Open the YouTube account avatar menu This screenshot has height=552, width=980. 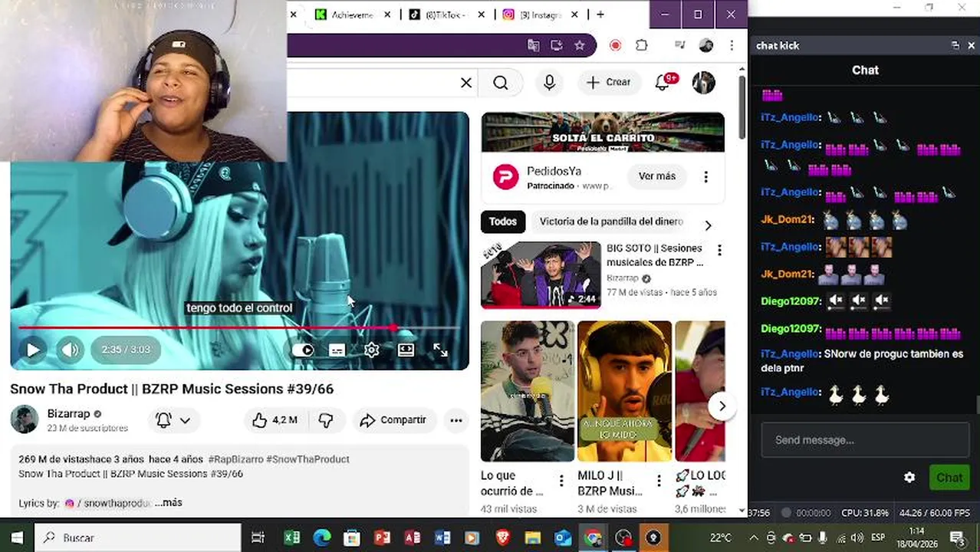[703, 83]
